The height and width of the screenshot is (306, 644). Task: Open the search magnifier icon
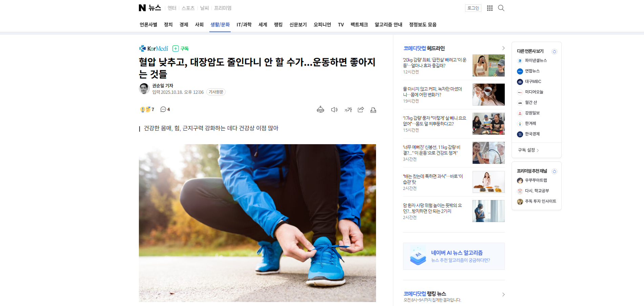click(501, 8)
